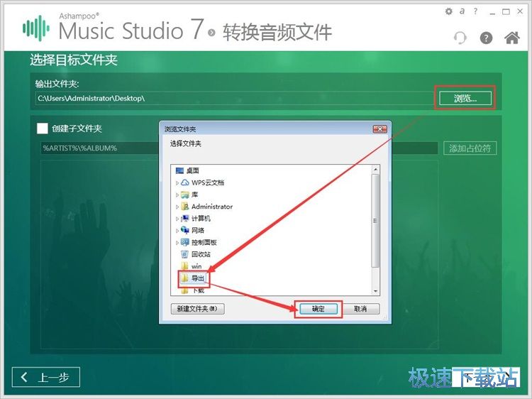
Task: Close the 浏览文件夹 dialog
Action: tap(379, 129)
